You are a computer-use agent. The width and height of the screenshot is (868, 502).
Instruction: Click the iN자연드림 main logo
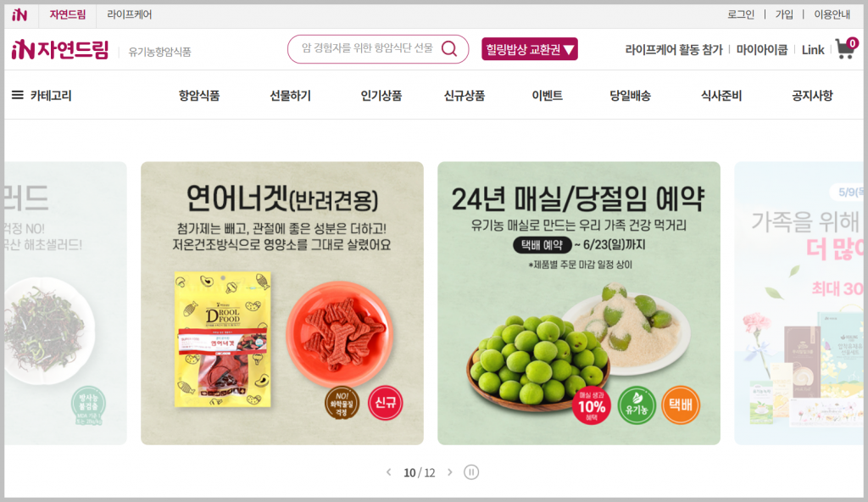[60, 50]
